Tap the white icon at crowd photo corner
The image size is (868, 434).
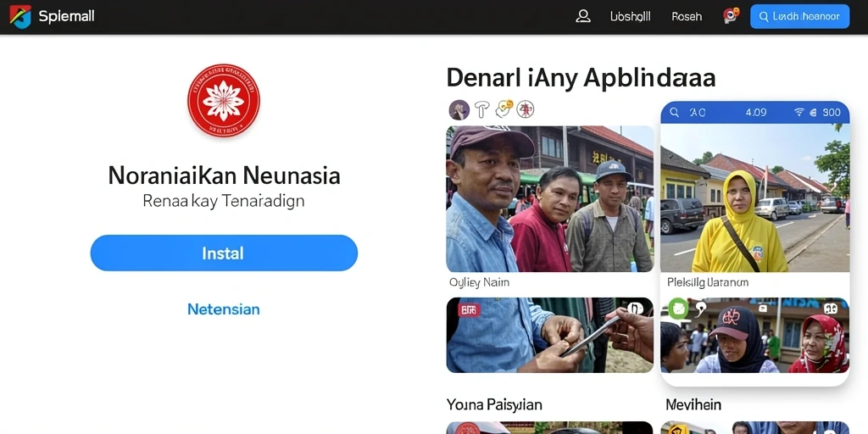[831, 309]
